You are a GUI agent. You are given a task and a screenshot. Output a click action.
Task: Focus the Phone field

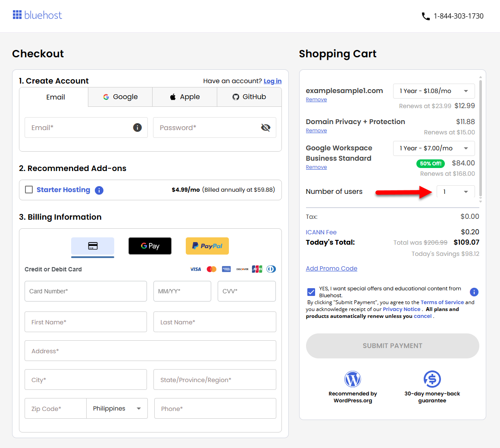click(215, 408)
